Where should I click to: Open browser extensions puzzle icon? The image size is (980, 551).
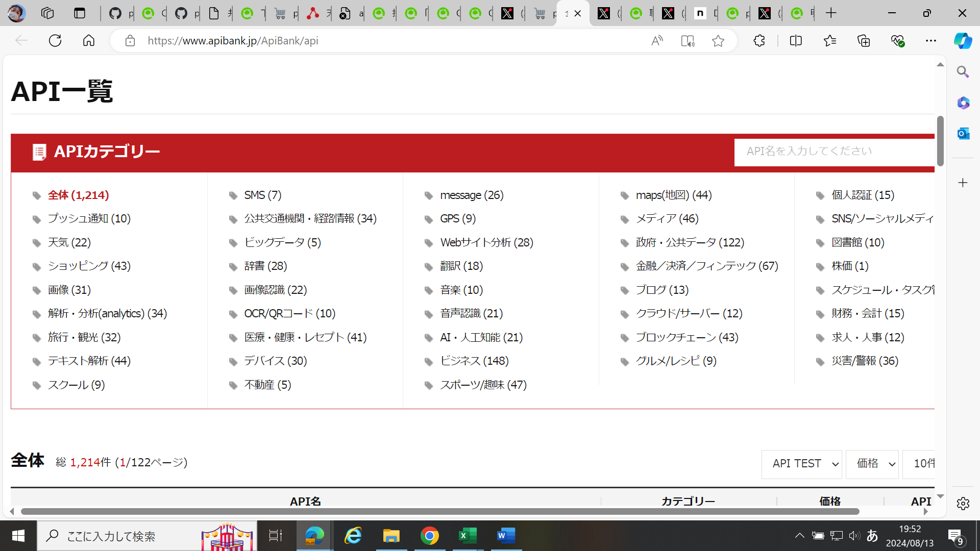(x=759, y=41)
